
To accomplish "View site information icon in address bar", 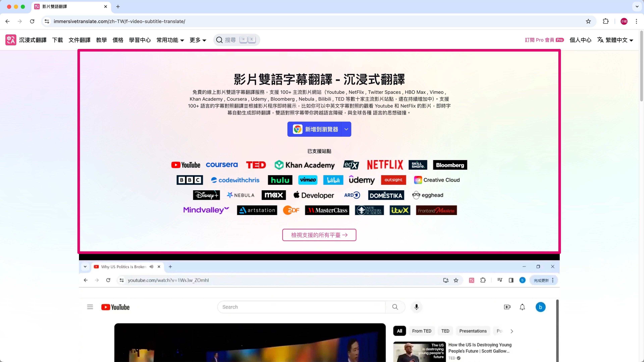I will (x=47, y=21).
